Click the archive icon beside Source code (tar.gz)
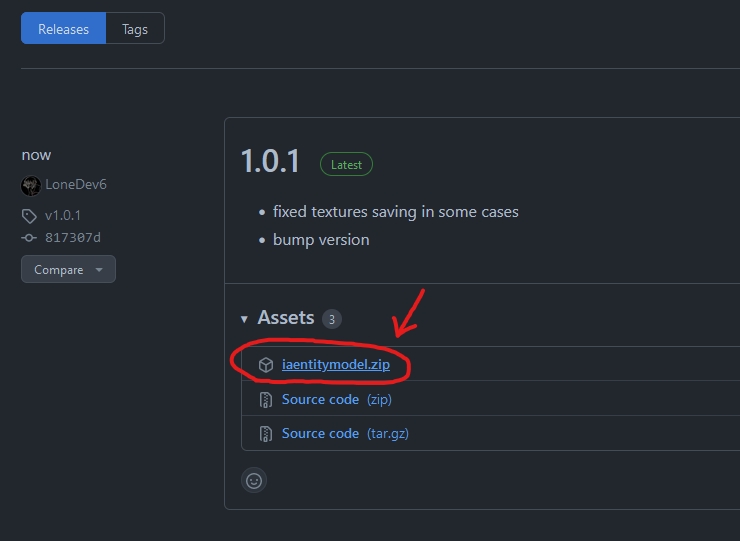 point(266,434)
